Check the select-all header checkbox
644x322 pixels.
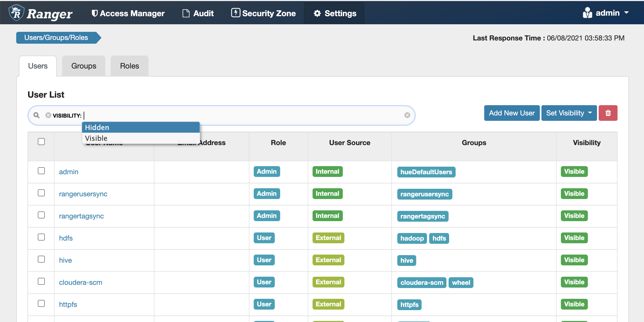(41, 142)
